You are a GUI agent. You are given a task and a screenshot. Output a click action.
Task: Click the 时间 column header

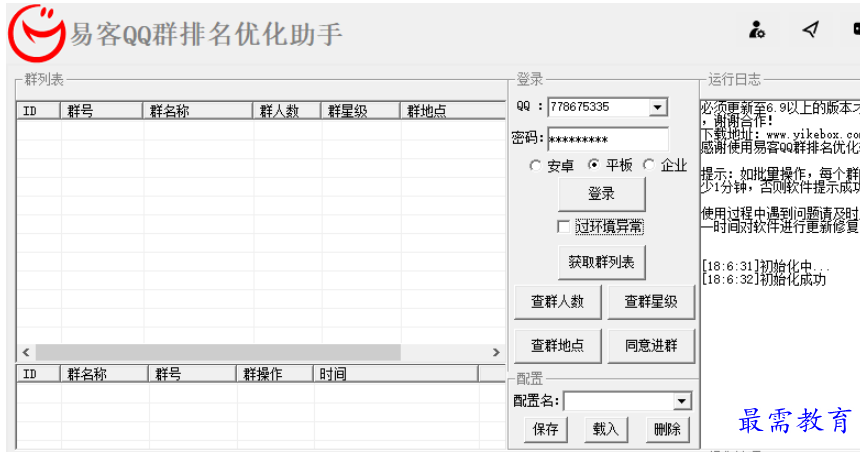pos(396,374)
